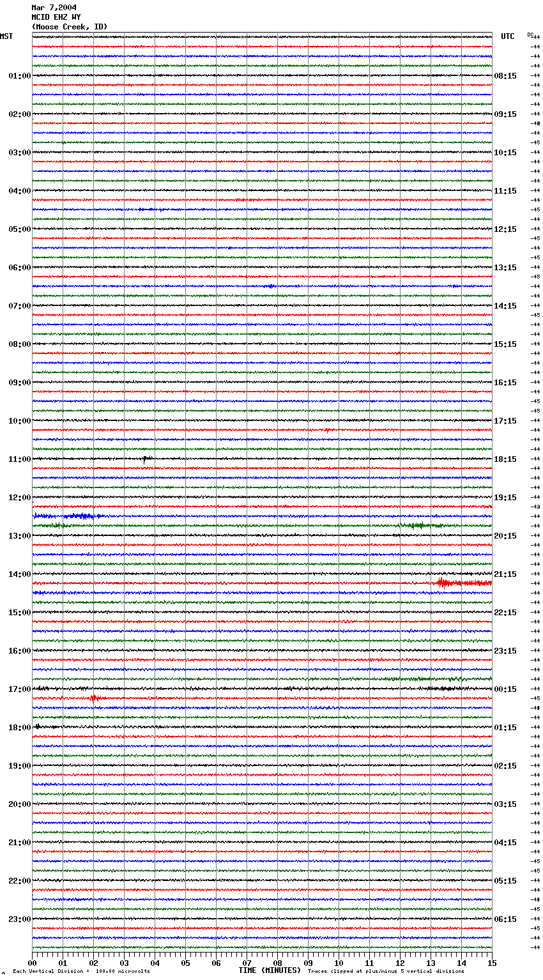
Task: Click the 11:15 UTC time label
Action: 505,191
